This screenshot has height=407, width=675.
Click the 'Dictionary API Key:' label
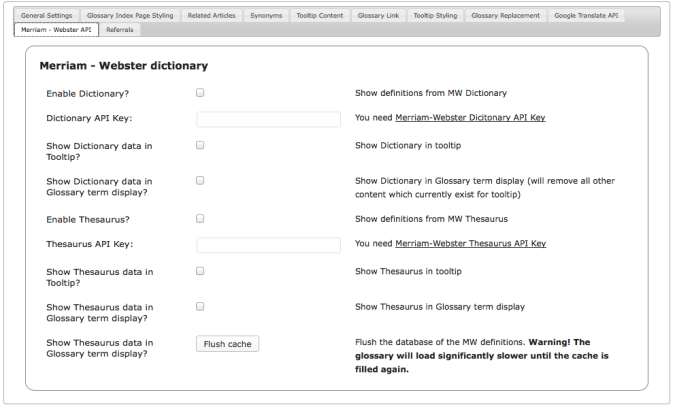[89, 118]
